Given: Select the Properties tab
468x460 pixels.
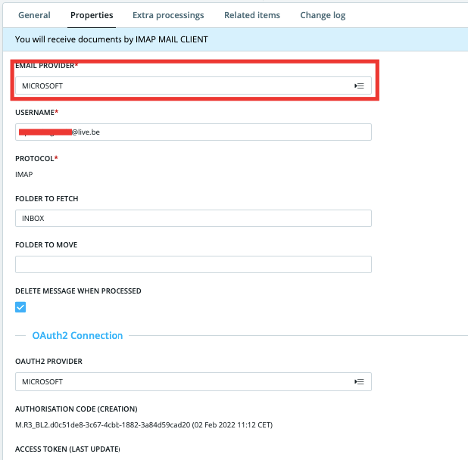Looking at the screenshot, I should point(92,15).
